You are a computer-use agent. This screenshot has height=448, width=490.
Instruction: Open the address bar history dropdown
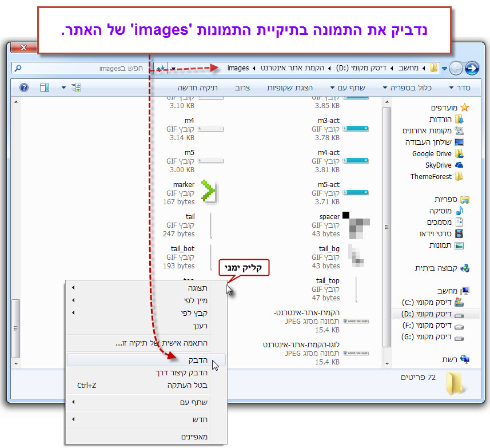point(173,68)
